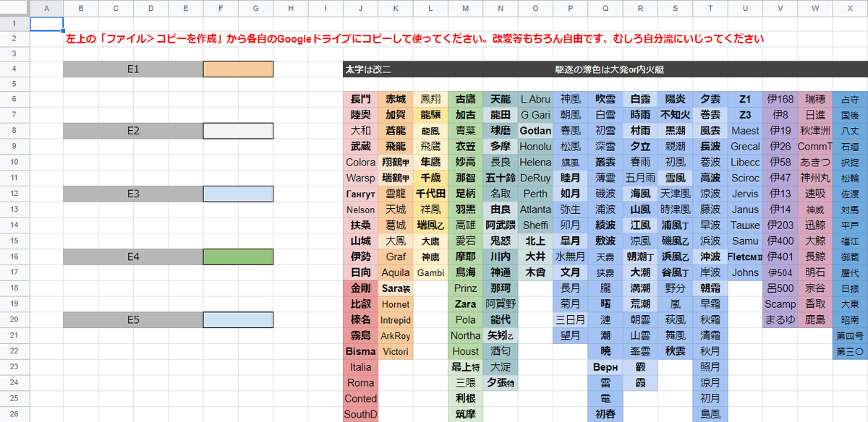
Task: Select the 夕張特 cell
Action: tap(501, 383)
